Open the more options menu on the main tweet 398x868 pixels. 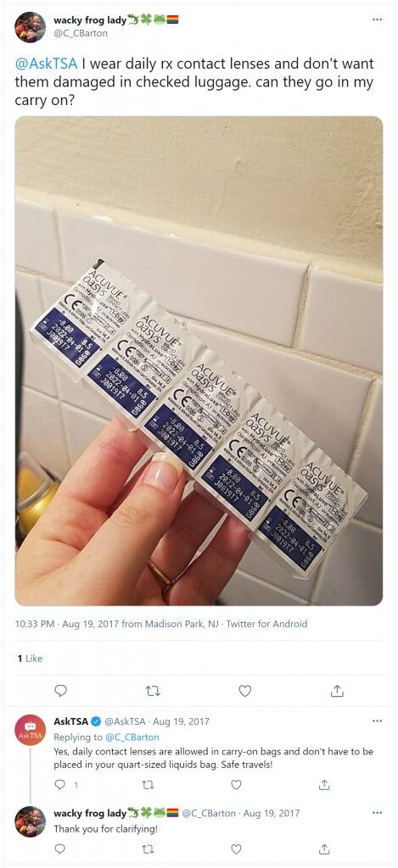click(377, 19)
